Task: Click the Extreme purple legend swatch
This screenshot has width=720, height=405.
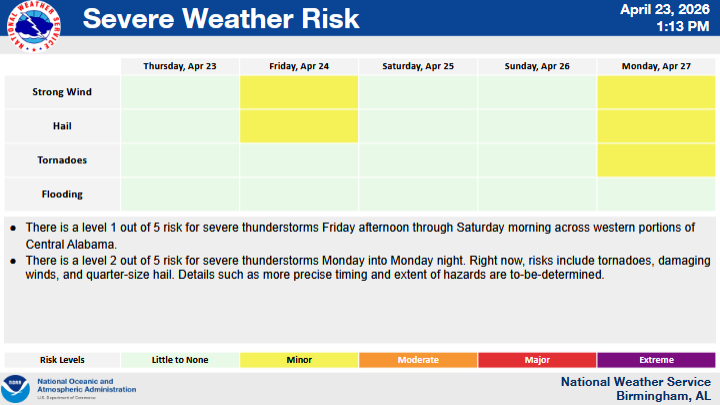Action: pos(655,360)
